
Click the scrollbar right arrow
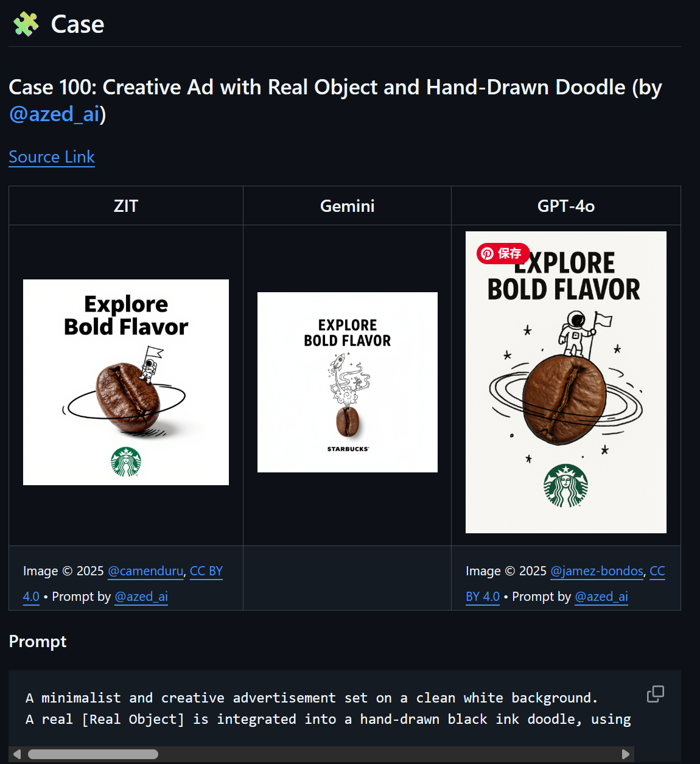pos(625,754)
